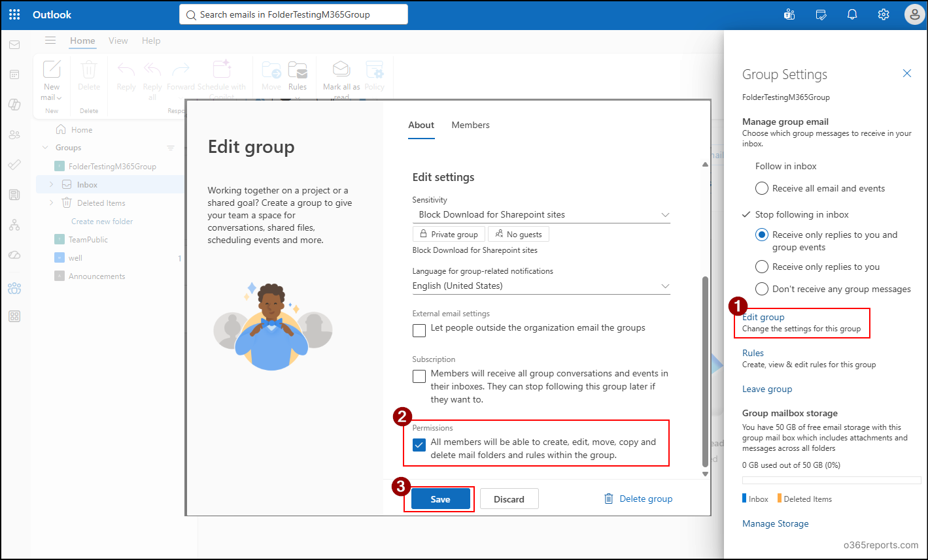Open the New mail dropdown arrow
928x560 pixels.
point(59,98)
